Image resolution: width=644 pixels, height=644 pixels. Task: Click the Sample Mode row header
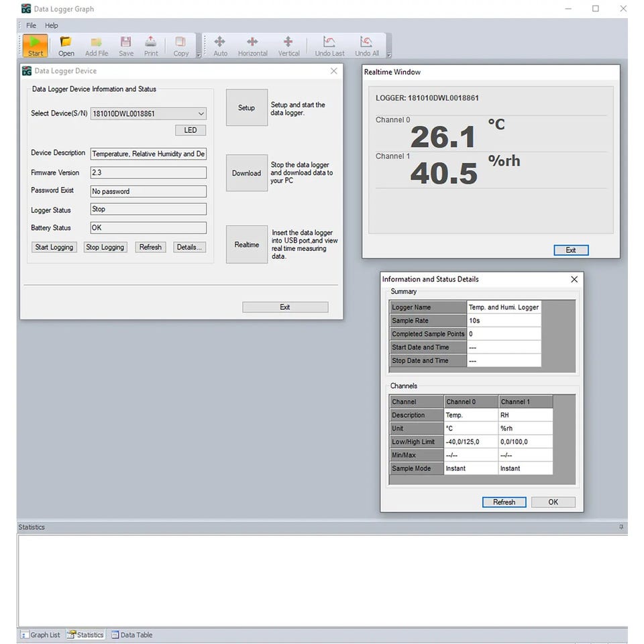click(417, 469)
